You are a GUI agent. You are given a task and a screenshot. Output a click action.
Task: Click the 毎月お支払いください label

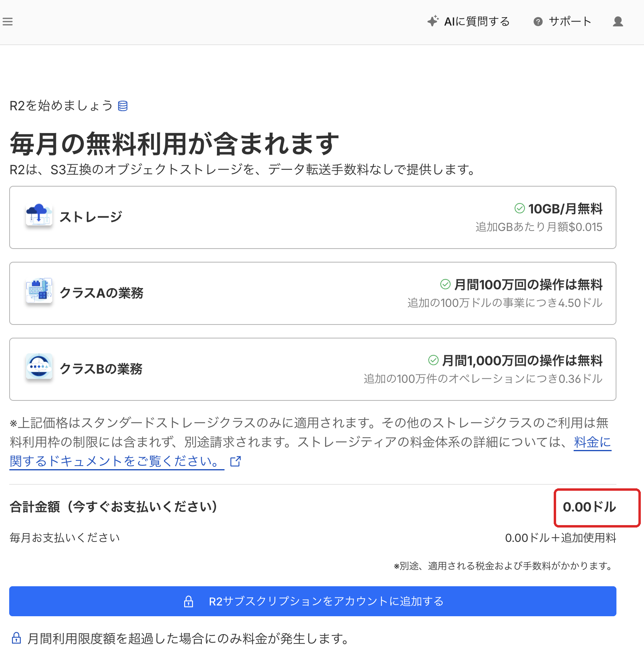[x=65, y=538]
